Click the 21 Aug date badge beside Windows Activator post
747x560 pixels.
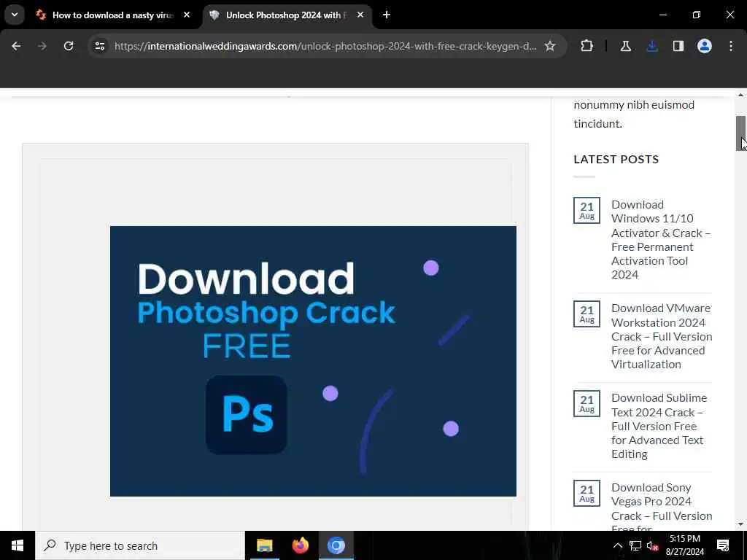pos(587,211)
